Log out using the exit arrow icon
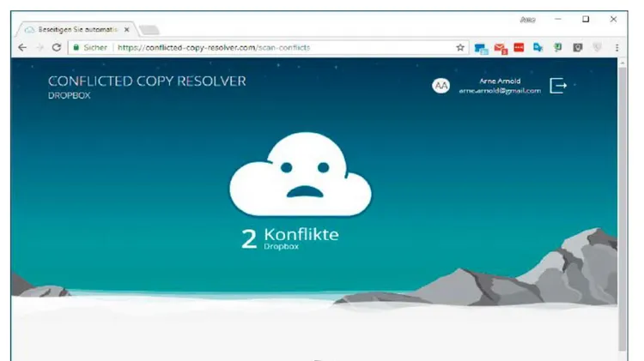 click(x=558, y=86)
